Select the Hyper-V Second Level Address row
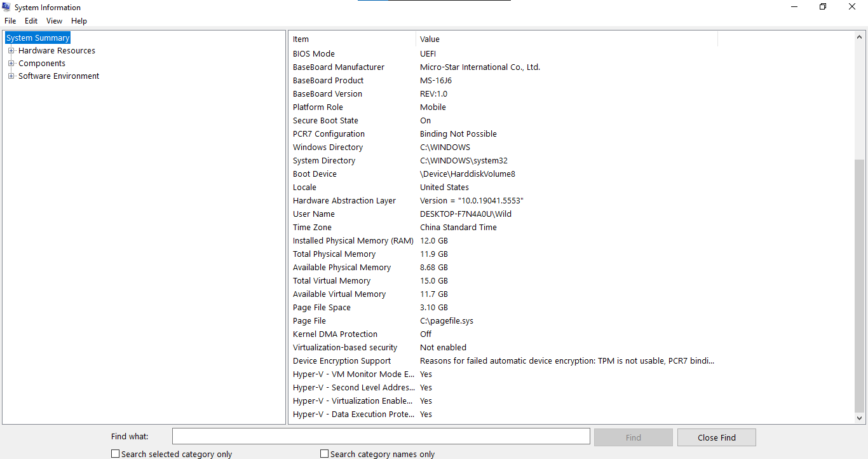The width and height of the screenshot is (868, 459). [x=503, y=388]
